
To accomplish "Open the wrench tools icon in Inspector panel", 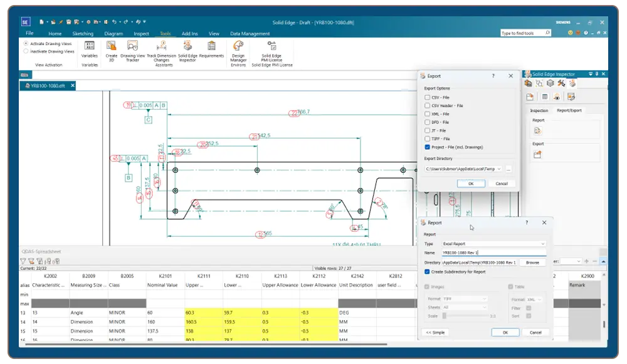I will [561, 83].
